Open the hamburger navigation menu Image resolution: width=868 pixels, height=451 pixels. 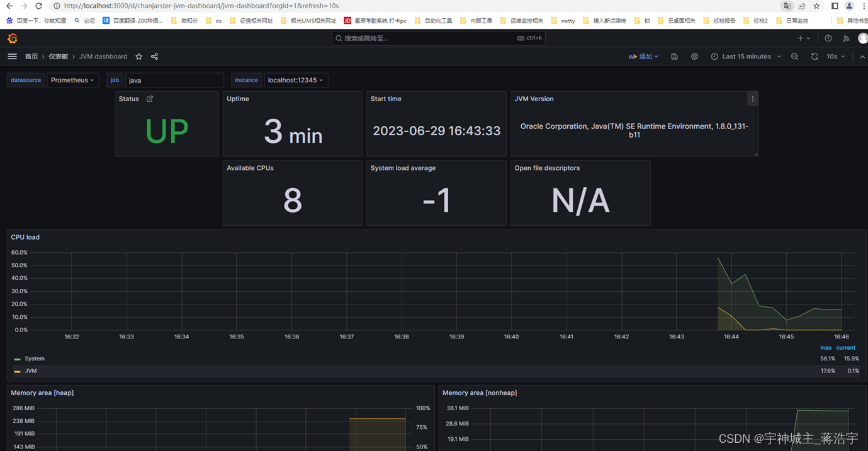coord(12,56)
